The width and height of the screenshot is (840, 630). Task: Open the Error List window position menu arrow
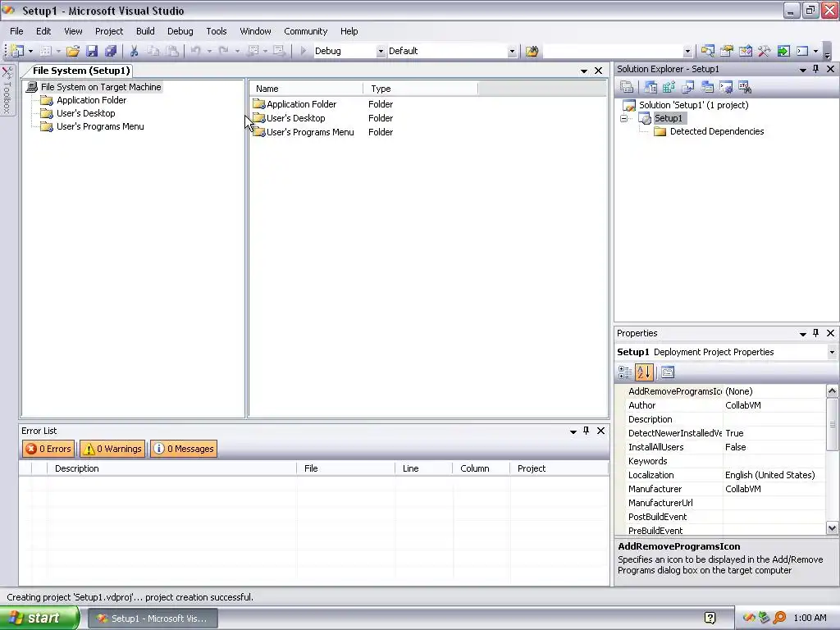573,431
